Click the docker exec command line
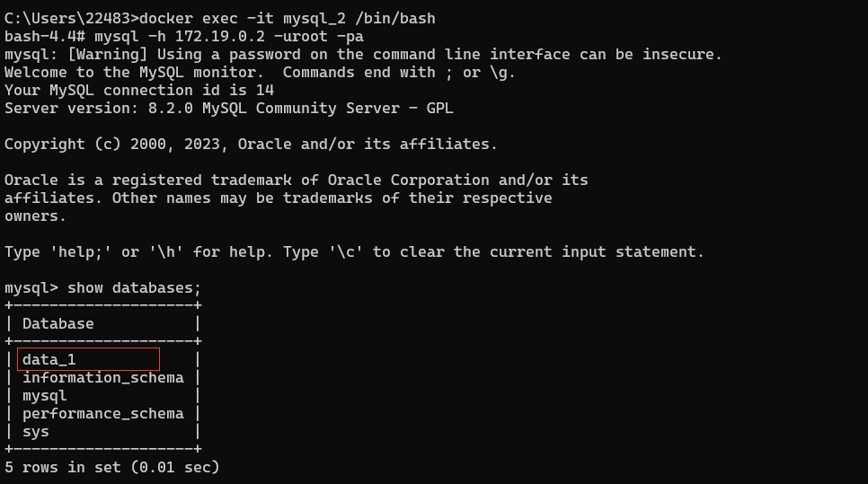868x484 pixels. [220, 18]
